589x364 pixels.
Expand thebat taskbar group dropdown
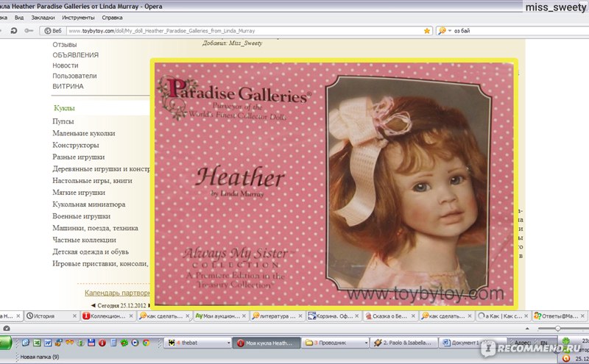pos(228,343)
